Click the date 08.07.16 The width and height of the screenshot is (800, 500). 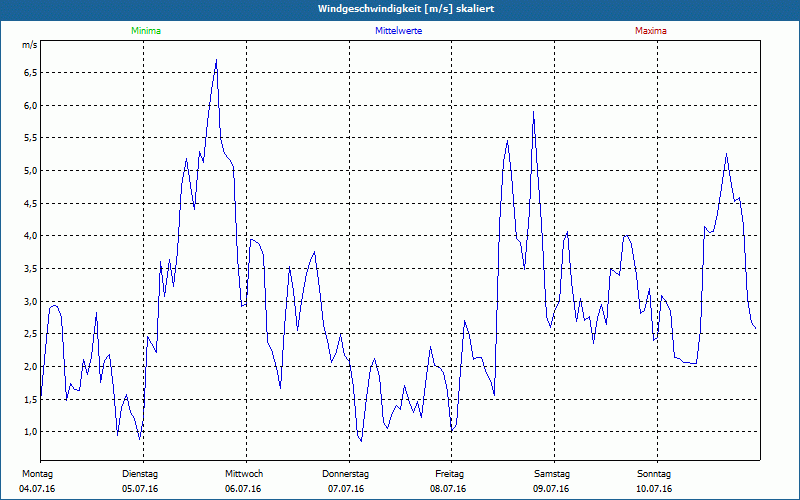click(448, 489)
